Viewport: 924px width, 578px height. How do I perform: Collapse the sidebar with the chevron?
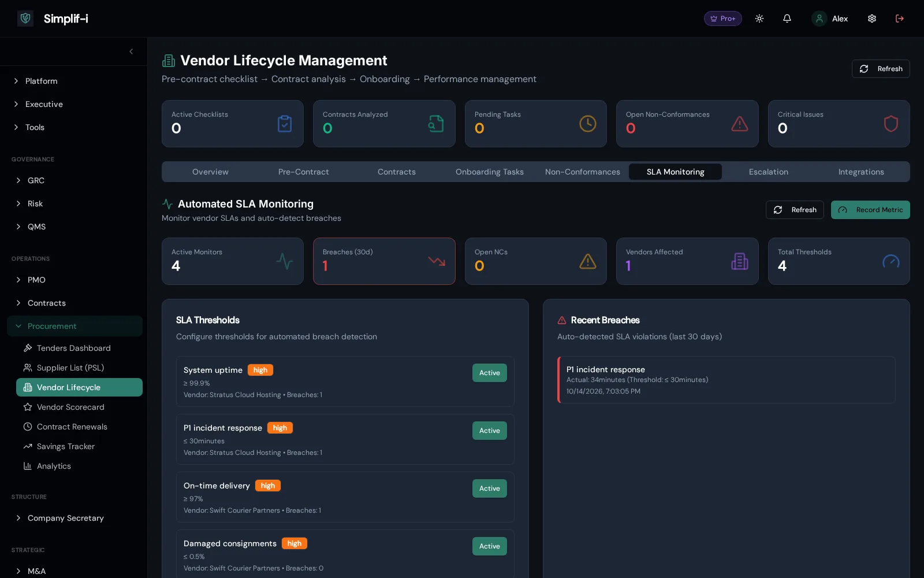point(131,51)
